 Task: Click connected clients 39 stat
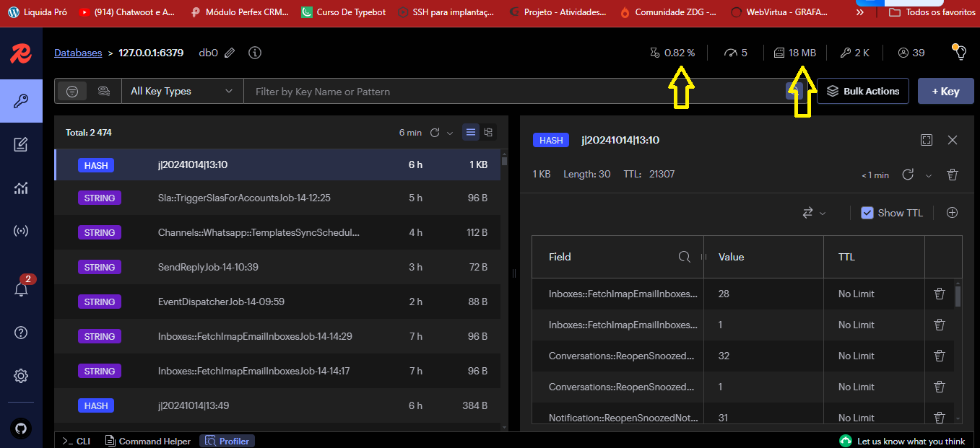(911, 53)
